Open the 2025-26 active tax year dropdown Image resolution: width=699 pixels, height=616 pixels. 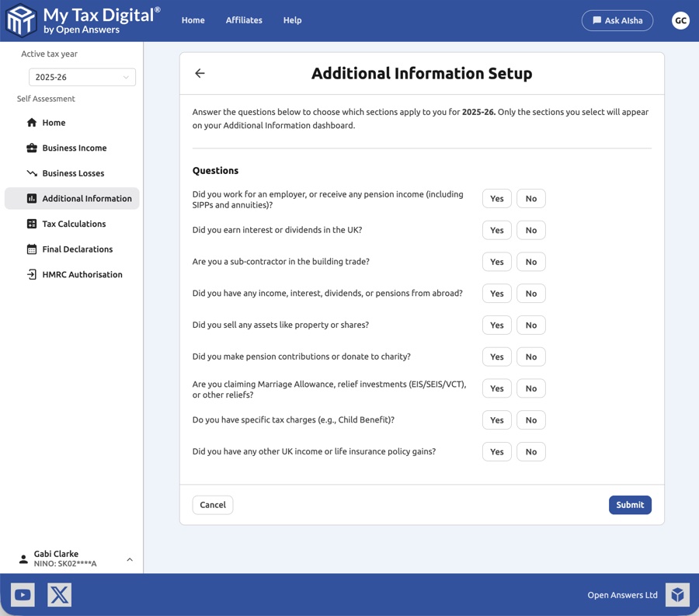(x=82, y=77)
